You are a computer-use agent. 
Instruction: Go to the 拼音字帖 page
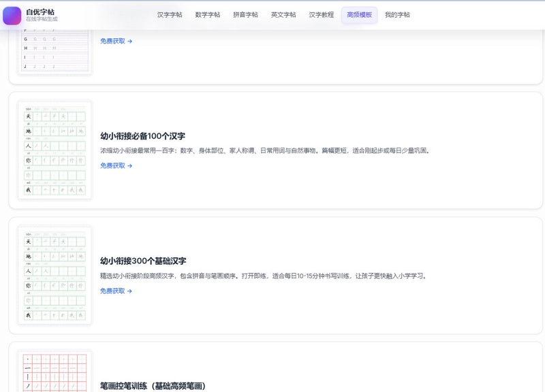(245, 15)
